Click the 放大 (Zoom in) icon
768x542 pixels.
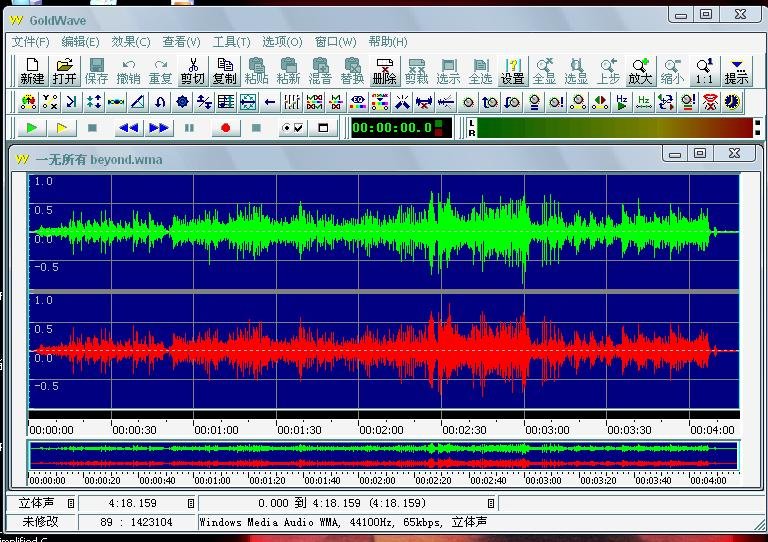640,71
